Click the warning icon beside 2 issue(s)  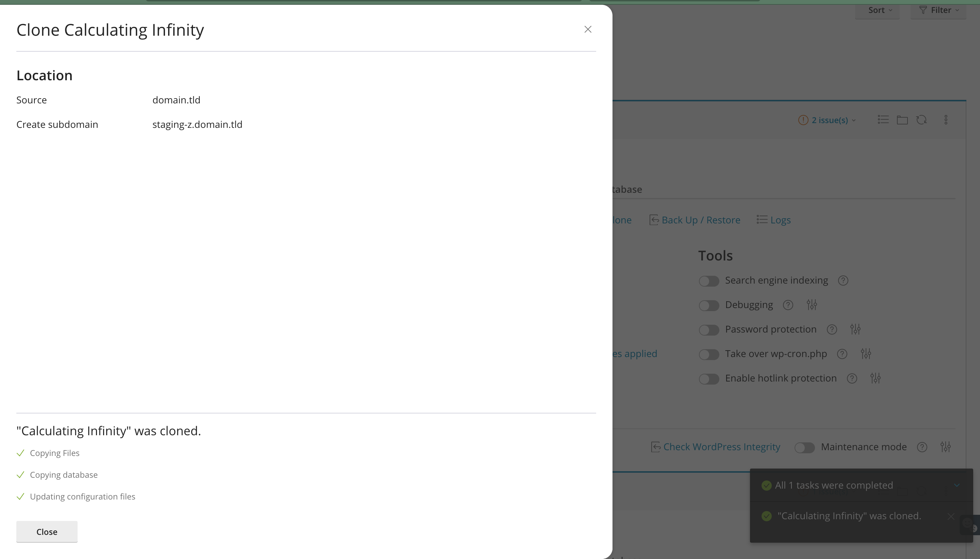coord(803,120)
